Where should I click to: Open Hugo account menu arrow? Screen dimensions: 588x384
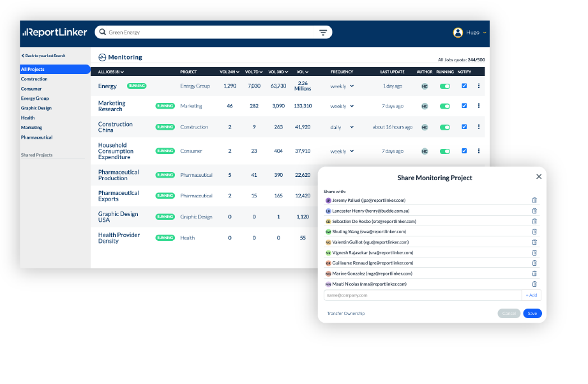(485, 33)
